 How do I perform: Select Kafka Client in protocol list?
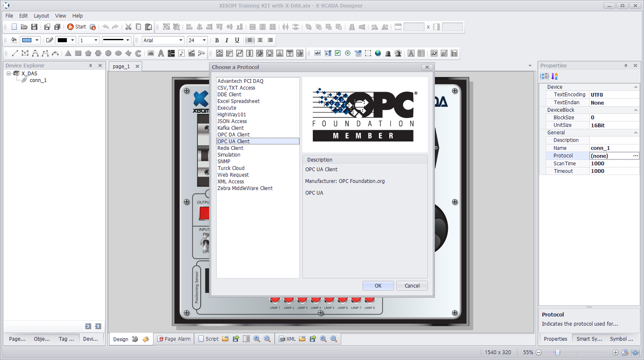pos(230,128)
